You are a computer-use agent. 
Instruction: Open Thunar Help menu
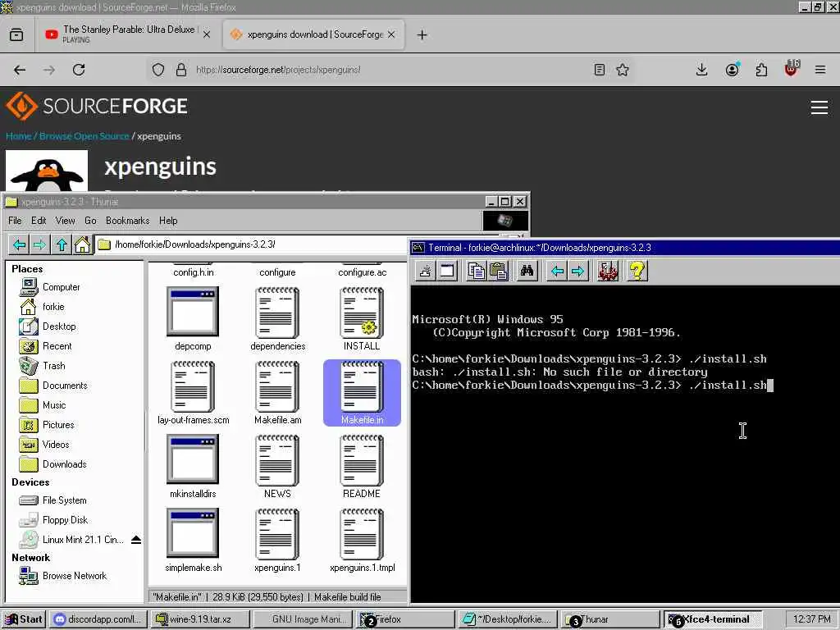tap(168, 221)
